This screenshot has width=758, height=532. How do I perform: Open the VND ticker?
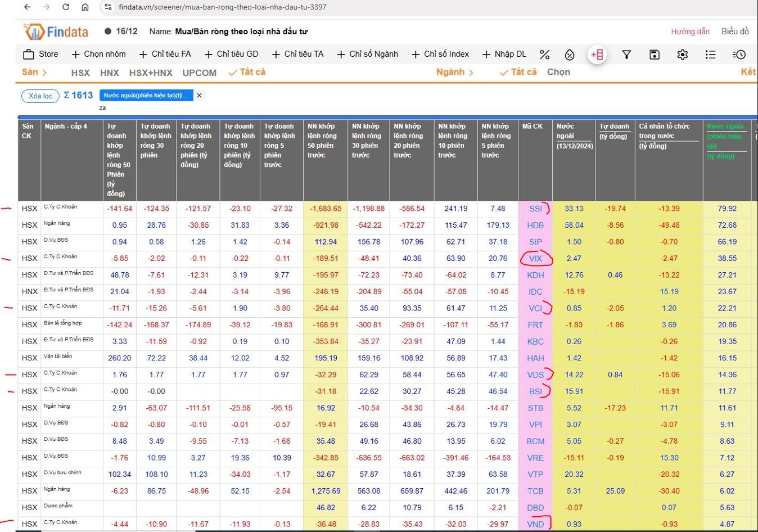pyautogui.click(x=535, y=524)
